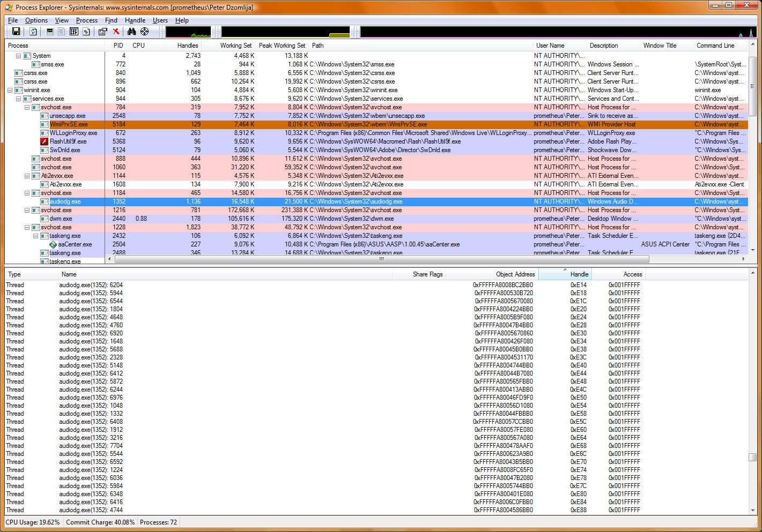
Task: Open process Properties toolbar icon
Action: pos(102,32)
